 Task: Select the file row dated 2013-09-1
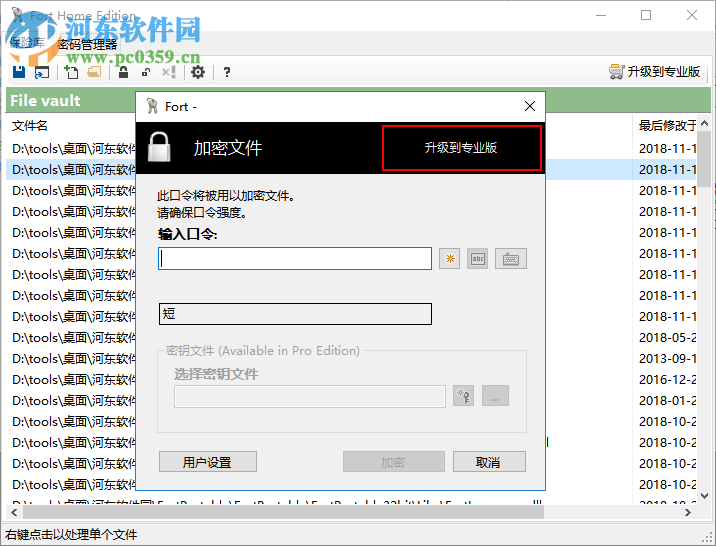point(352,359)
